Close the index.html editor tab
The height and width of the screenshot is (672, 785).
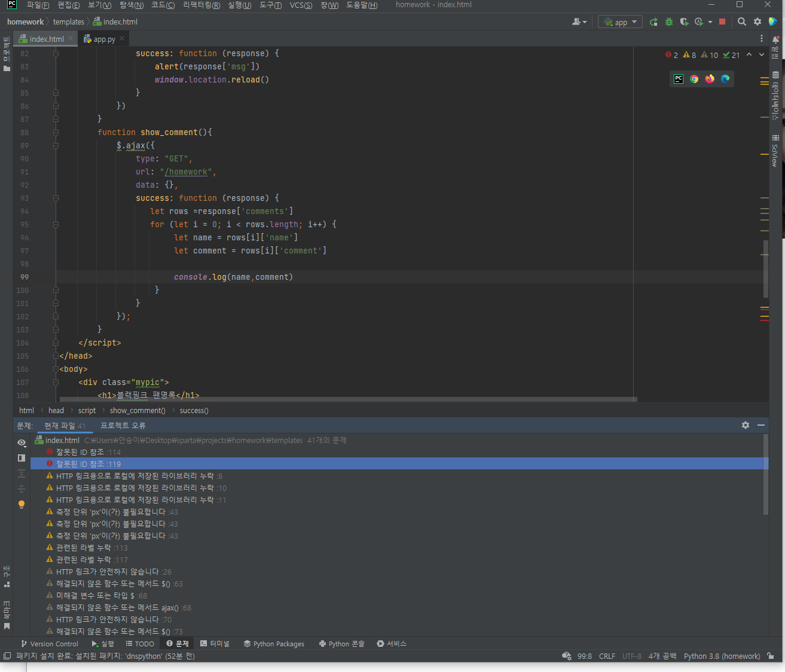pos(71,38)
